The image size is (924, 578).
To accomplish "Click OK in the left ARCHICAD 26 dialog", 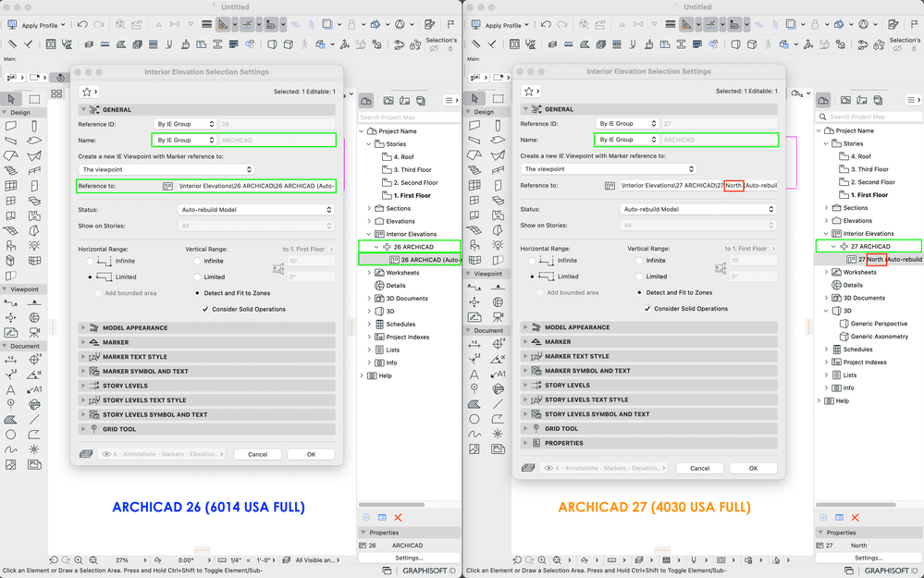I will click(x=311, y=454).
